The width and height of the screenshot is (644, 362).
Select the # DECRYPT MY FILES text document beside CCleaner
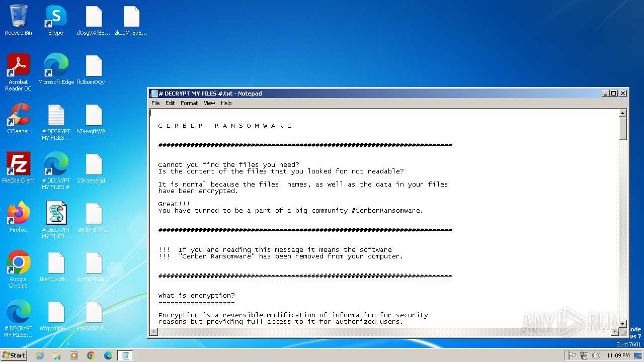pos(56,122)
